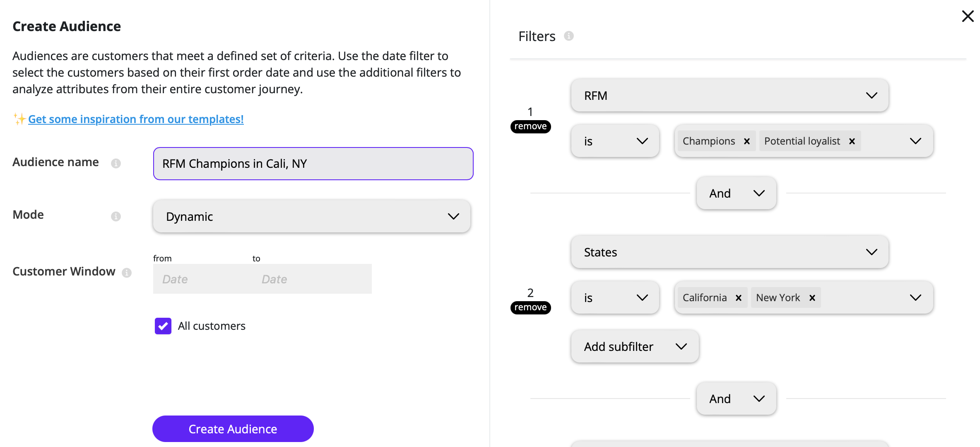Click the Audience name info icon
980x447 pixels.
(116, 163)
